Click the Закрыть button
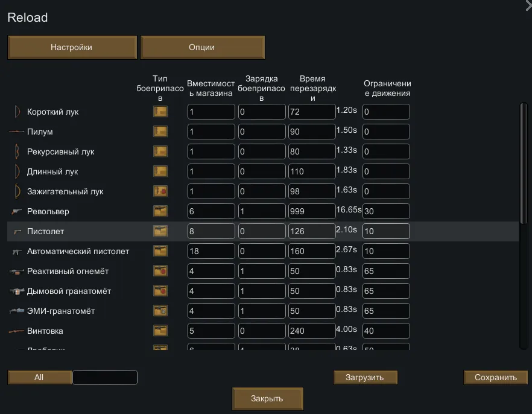 [x=267, y=399]
